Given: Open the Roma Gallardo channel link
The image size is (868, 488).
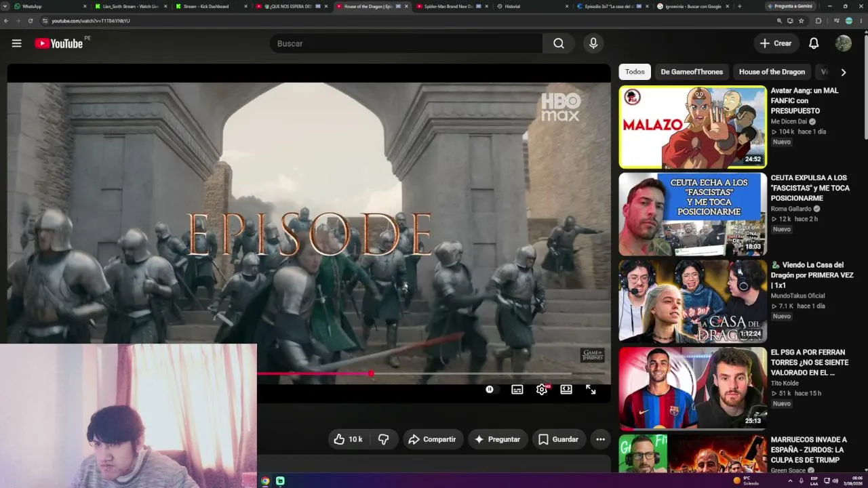Looking at the screenshot, I should [x=791, y=209].
